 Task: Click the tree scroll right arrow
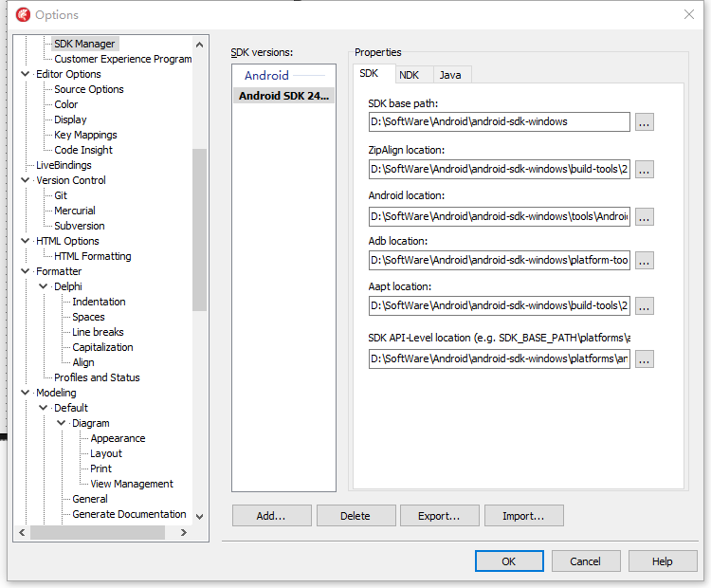coord(184,533)
